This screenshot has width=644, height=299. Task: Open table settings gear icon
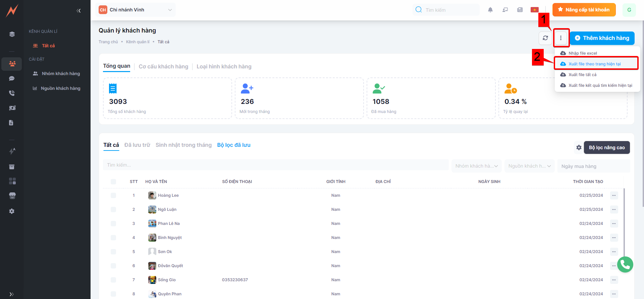pyautogui.click(x=579, y=147)
